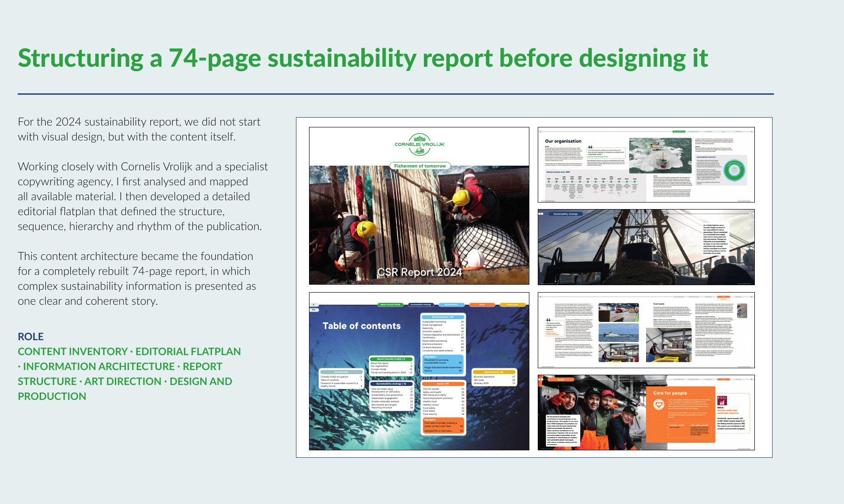This screenshot has width=844, height=504.
Task: Click the white quote box on ship photo spread
Action: pos(715,239)
